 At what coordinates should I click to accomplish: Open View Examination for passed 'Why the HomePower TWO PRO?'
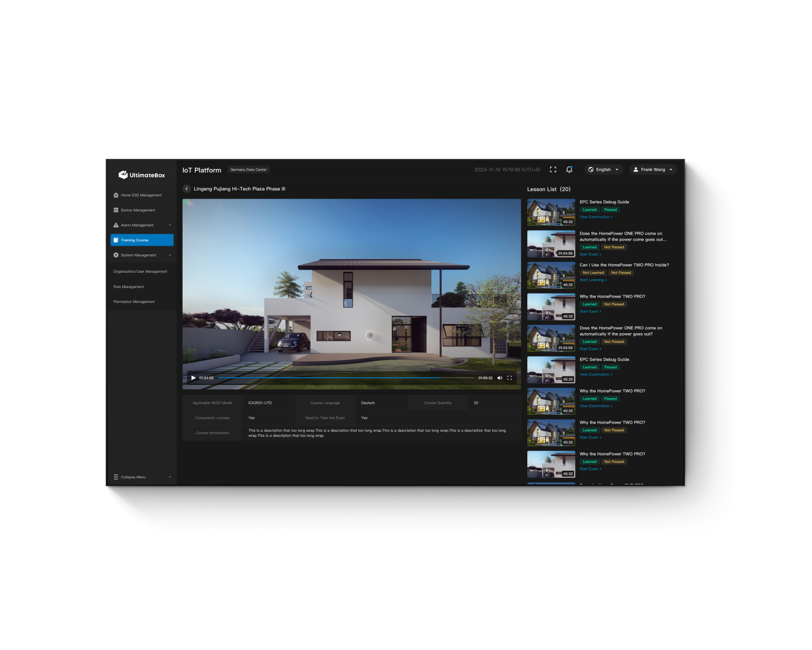pyautogui.click(x=596, y=406)
